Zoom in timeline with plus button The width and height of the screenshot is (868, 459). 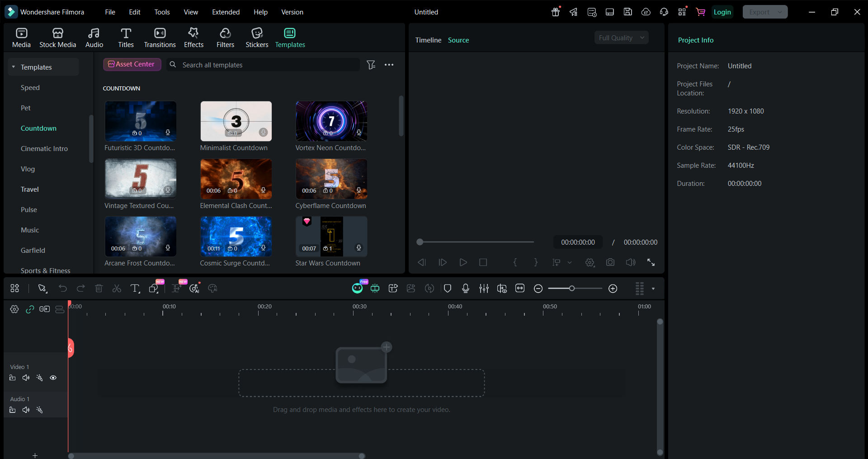[613, 289]
